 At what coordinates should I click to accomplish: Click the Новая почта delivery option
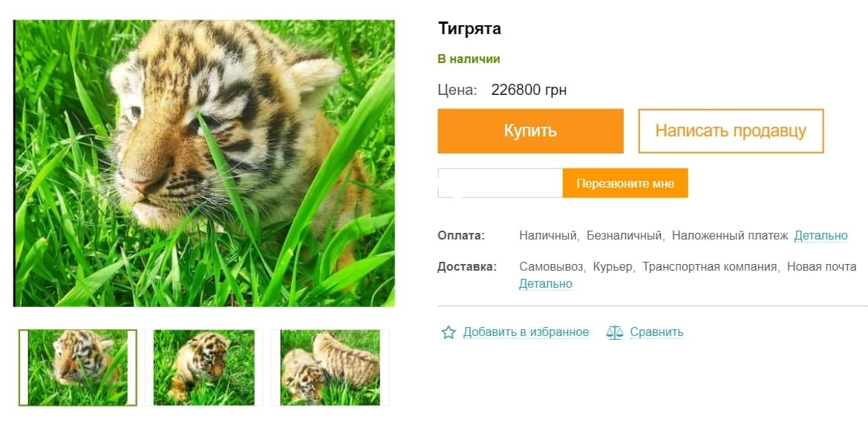pyautogui.click(x=821, y=266)
